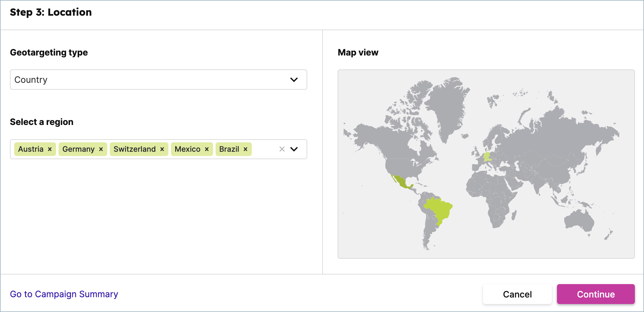The height and width of the screenshot is (312, 644).
Task: Click the Continue button
Action: [596, 294]
